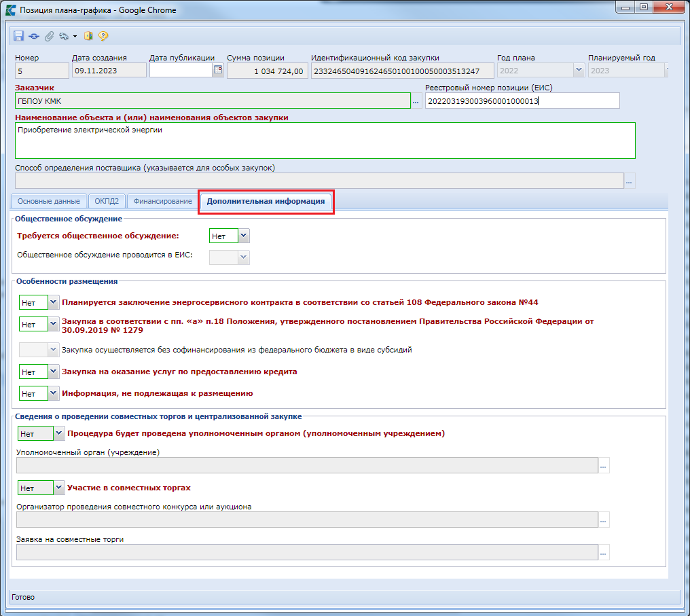Click ellipsis button next to Заказчик field
Image resolution: width=690 pixels, height=616 pixels.
tap(416, 101)
